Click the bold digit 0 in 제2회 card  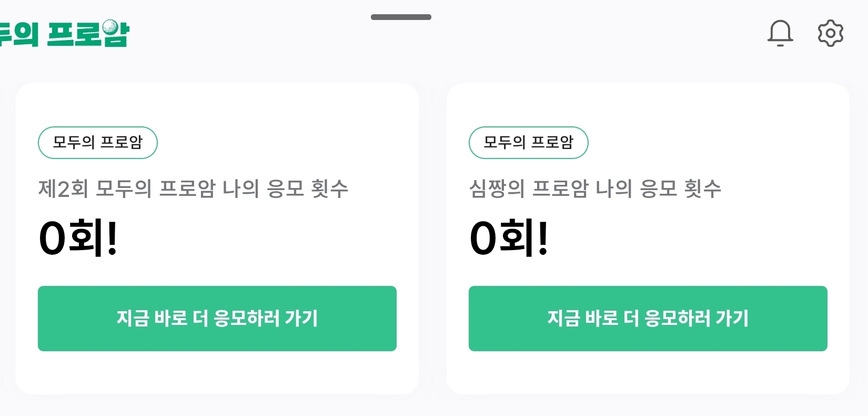pyautogui.click(x=52, y=239)
